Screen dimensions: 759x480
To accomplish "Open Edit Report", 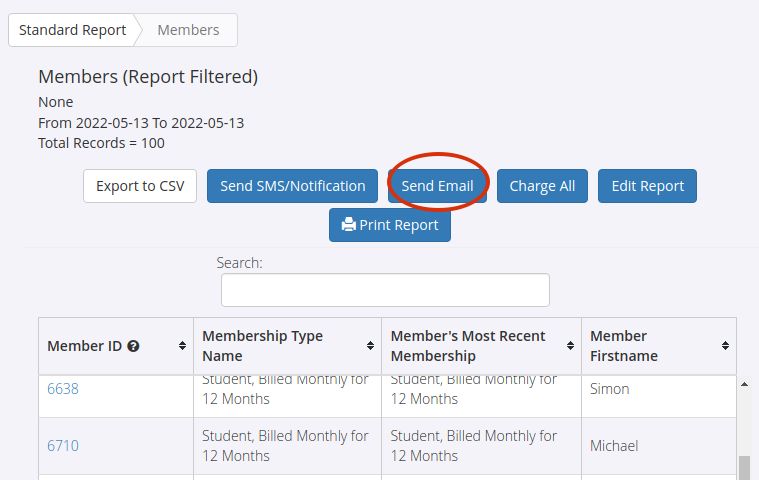I will pos(647,186).
